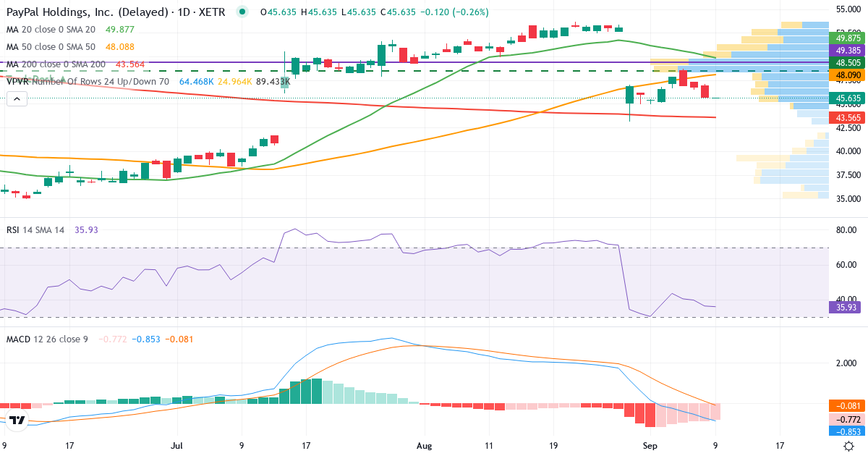Click the orange MACD signal label -0.081
Viewport: 868px width, 456px height.
tap(848, 405)
